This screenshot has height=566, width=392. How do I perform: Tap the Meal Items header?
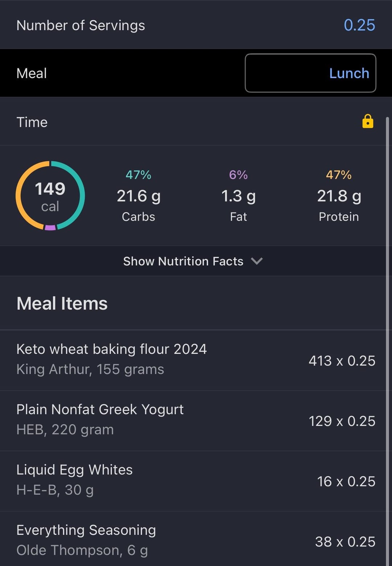coord(62,303)
